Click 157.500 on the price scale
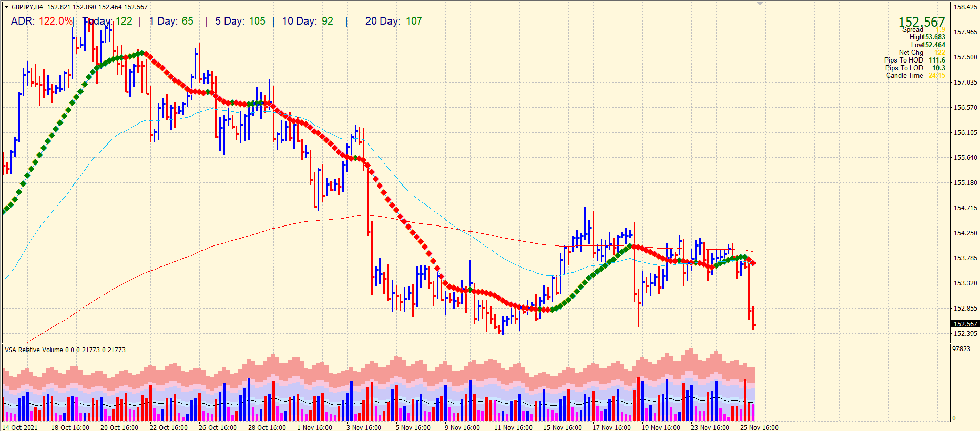This screenshot has width=980, height=431. point(965,57)
